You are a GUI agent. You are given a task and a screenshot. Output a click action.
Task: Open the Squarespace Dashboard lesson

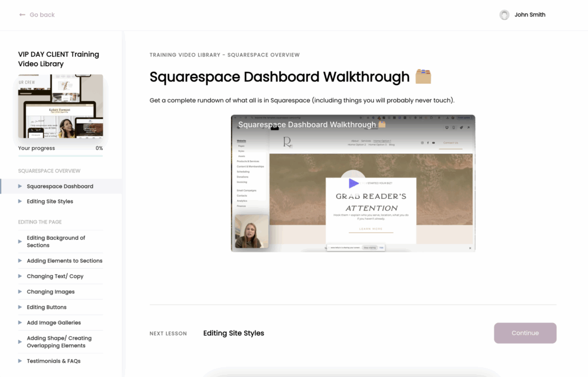[61, 186]
